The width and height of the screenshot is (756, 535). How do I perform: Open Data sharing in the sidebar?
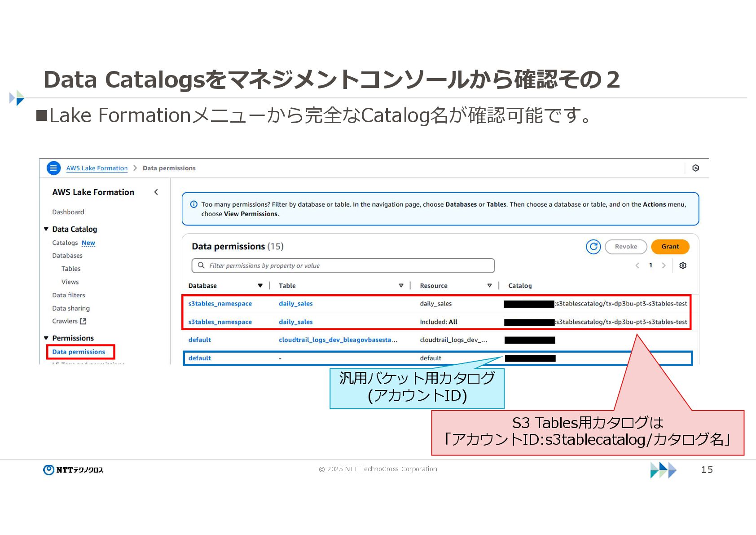pyautogui.click(x=71, y=308)
